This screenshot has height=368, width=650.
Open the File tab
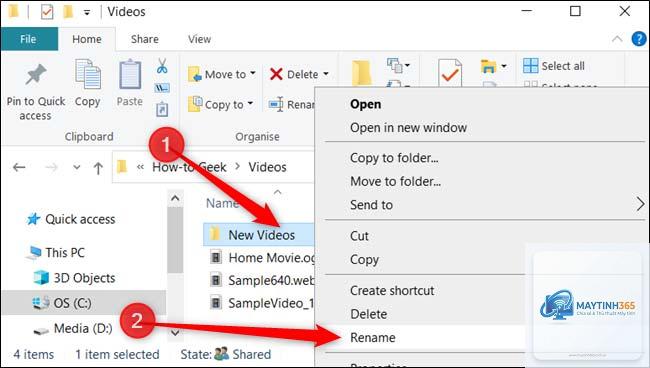coord(28,39)
